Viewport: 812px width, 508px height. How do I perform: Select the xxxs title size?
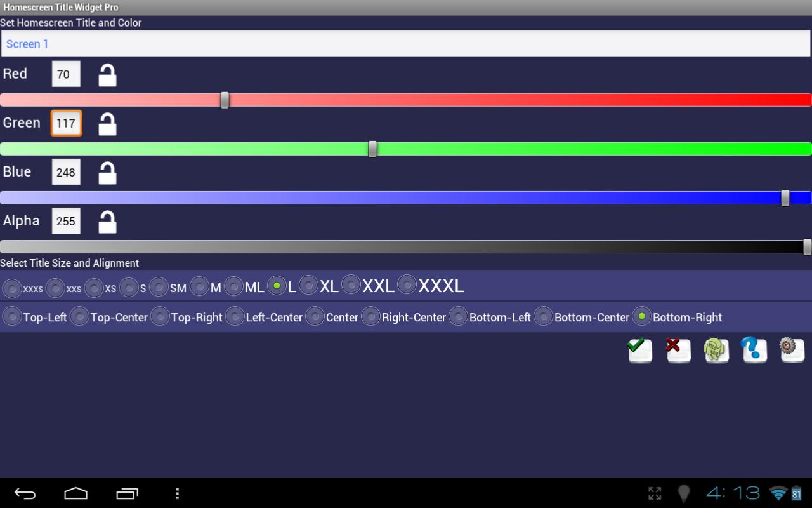click(x=23, y=288)
